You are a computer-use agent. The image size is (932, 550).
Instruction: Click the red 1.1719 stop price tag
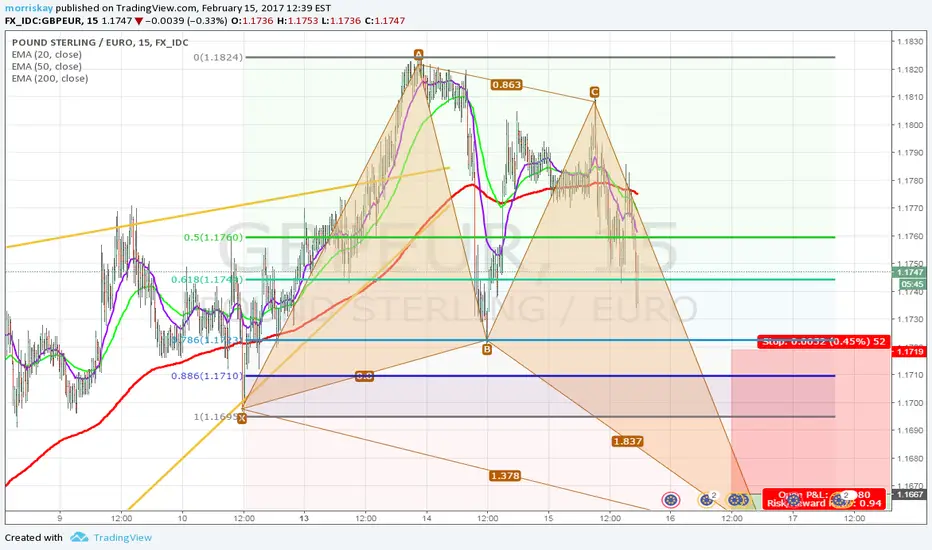910,351
